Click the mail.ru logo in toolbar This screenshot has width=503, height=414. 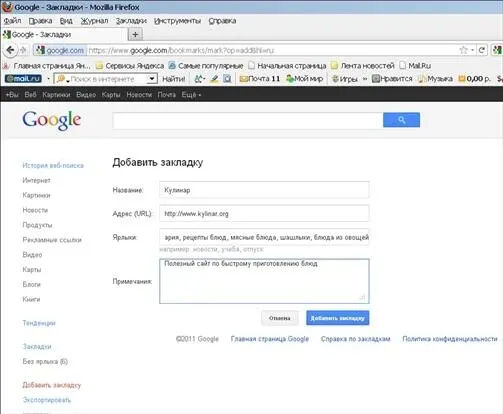click(23, 79)
